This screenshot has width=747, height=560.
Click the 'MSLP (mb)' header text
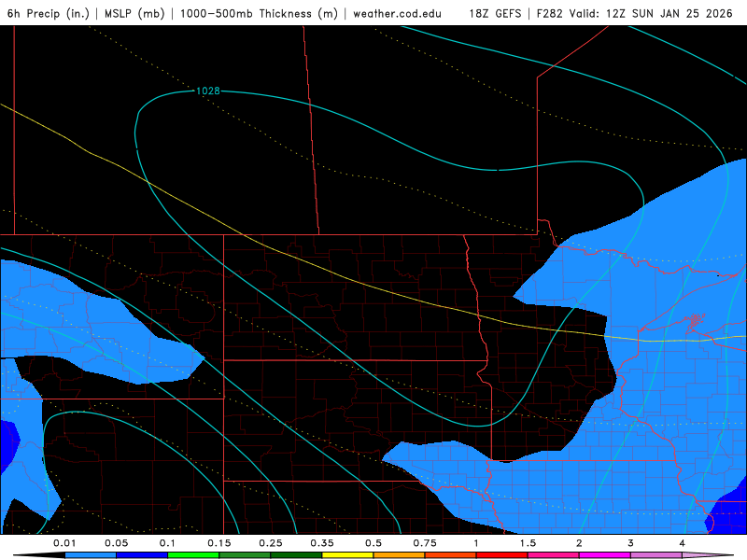(x=134, y=13)
